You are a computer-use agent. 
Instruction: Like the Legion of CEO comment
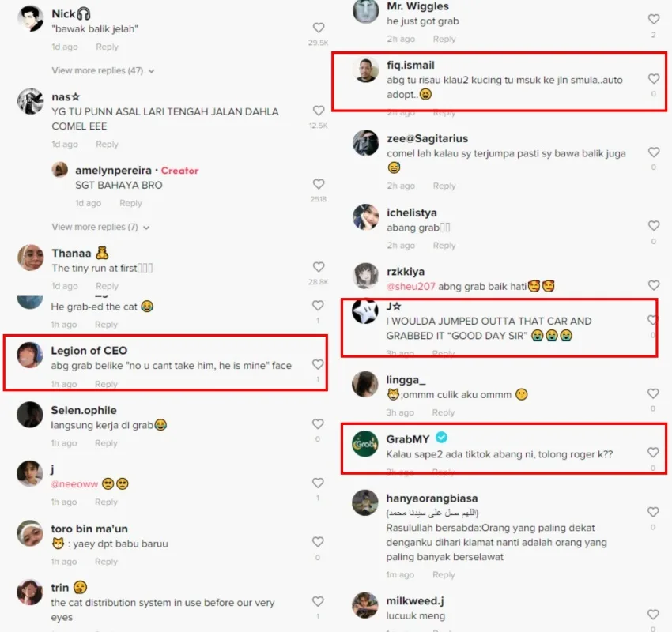(x=318, y=364)
